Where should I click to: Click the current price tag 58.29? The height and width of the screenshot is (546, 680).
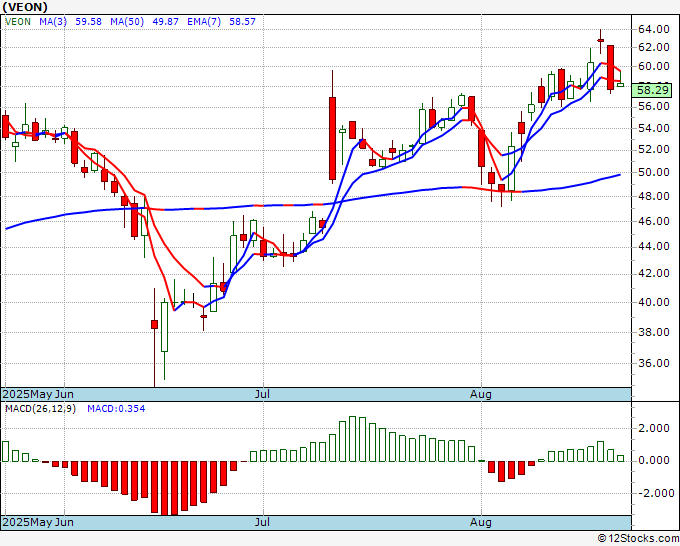[652, 90]
